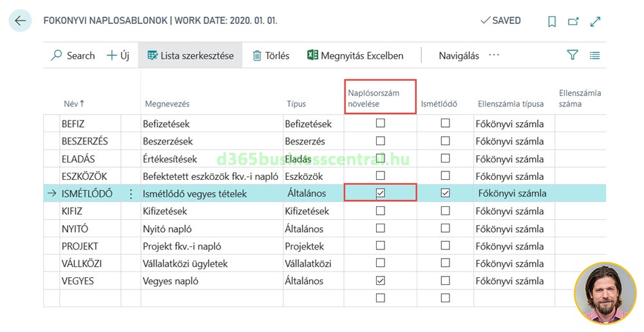Create new entry with Új button
Image resolution: width=644 pixels, height=332 pixels.
(118, 55)
